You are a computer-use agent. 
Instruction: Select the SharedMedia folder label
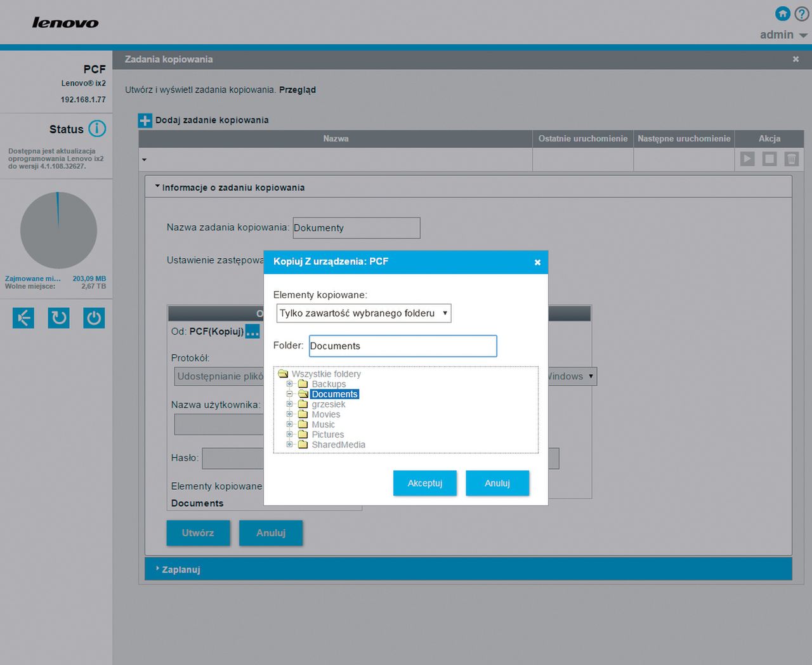338,445
